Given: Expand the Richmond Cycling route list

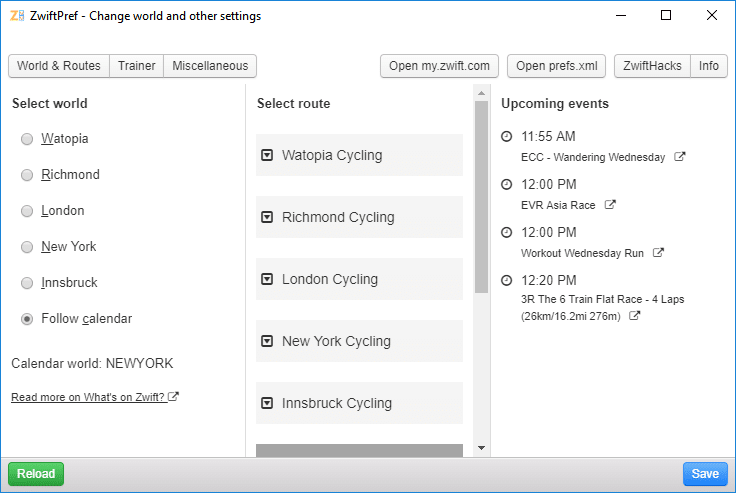Looking at the screenshot, I should click(x=359, y=217).
